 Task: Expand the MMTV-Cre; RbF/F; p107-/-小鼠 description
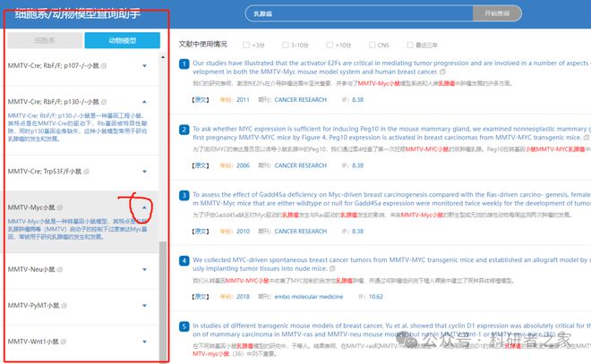tap(144, 66)
